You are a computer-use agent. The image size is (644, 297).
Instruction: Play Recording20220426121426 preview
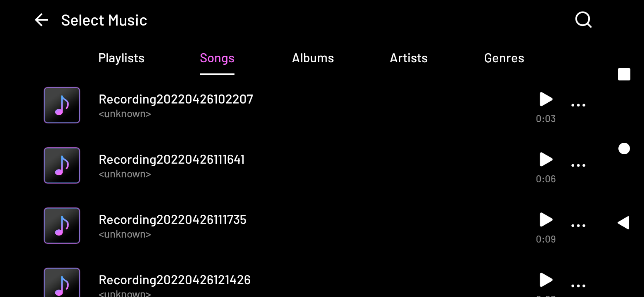click(546, 280)
